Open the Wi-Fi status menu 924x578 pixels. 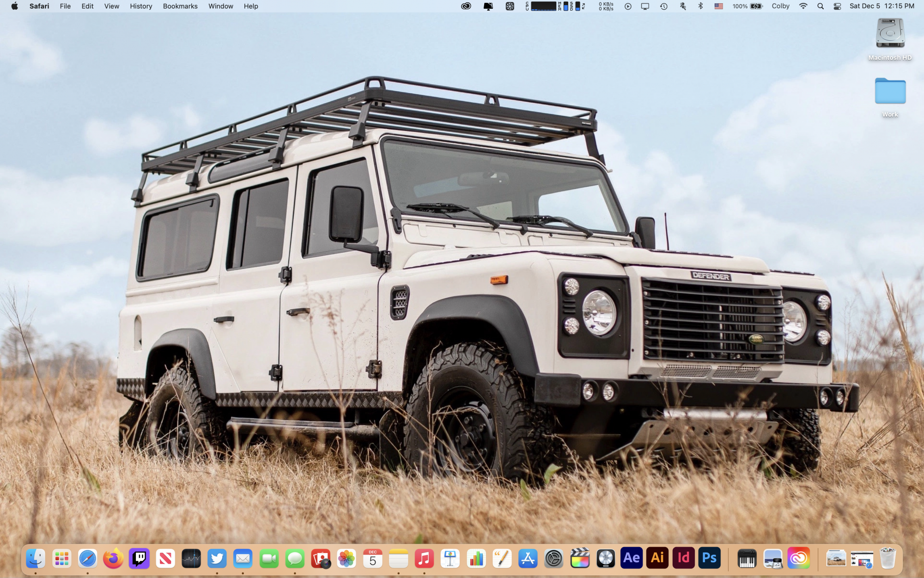tap(803, 6)
